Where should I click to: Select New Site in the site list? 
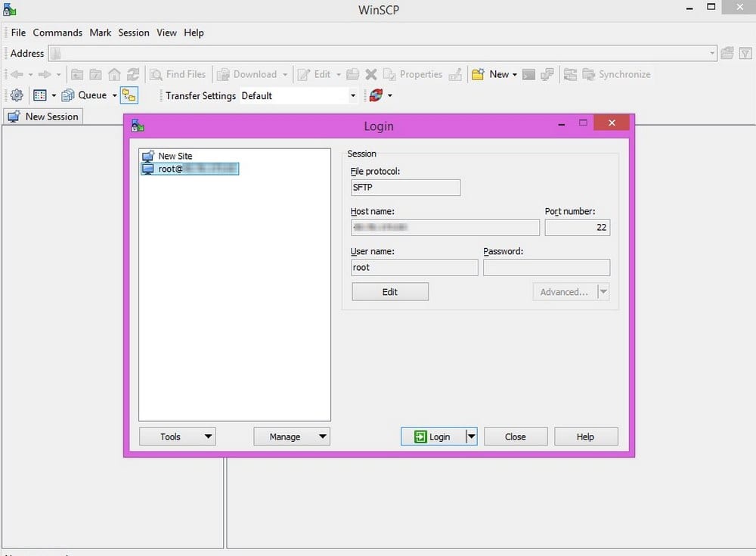(167, 156)
